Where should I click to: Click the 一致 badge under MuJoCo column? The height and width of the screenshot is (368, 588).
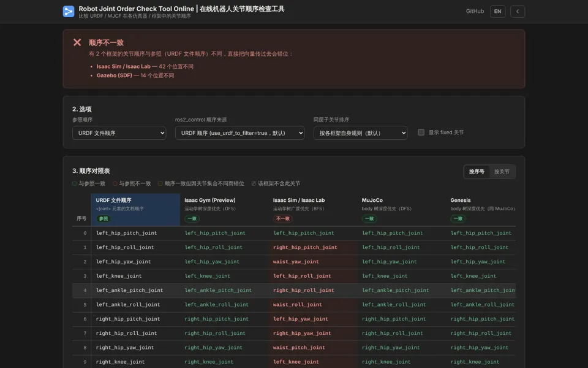[369, 218]
